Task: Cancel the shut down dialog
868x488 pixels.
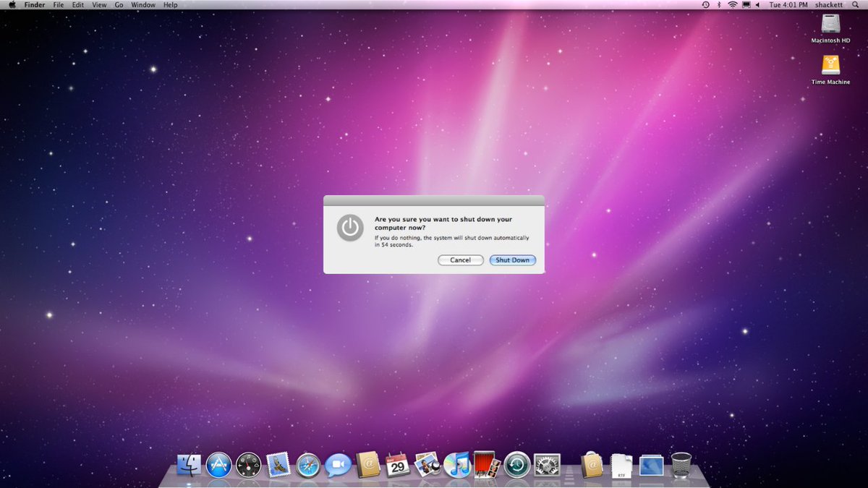Action: pos(461,260)
